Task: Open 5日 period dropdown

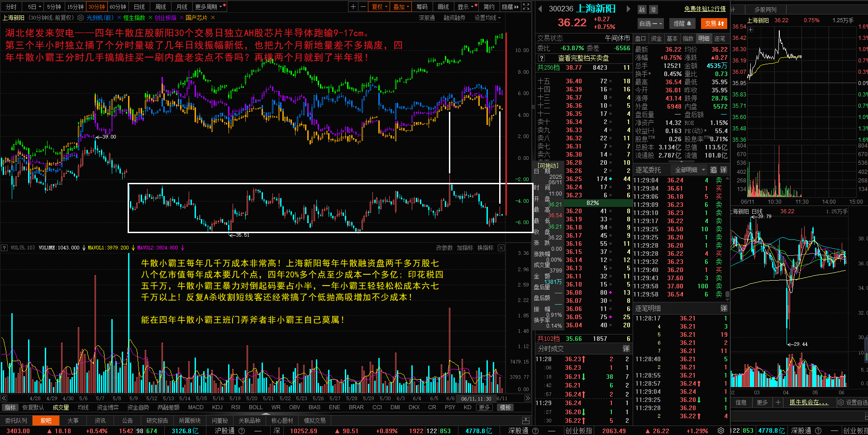Action: coord(34,7)
